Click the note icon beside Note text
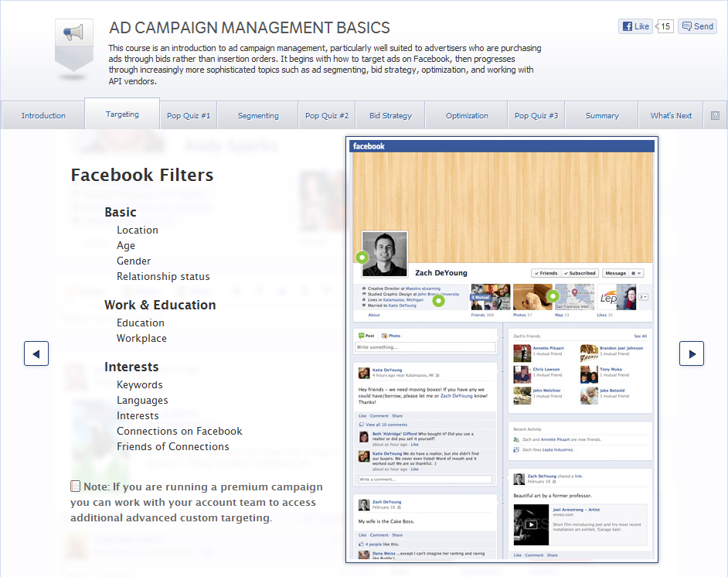Viewport: 728px width, 577px height. [75, 487]
